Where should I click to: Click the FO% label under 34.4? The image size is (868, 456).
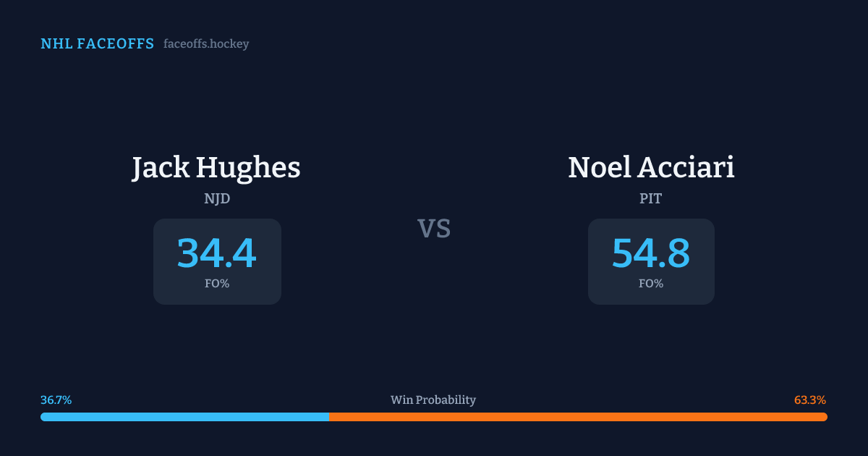pos(217,284)
